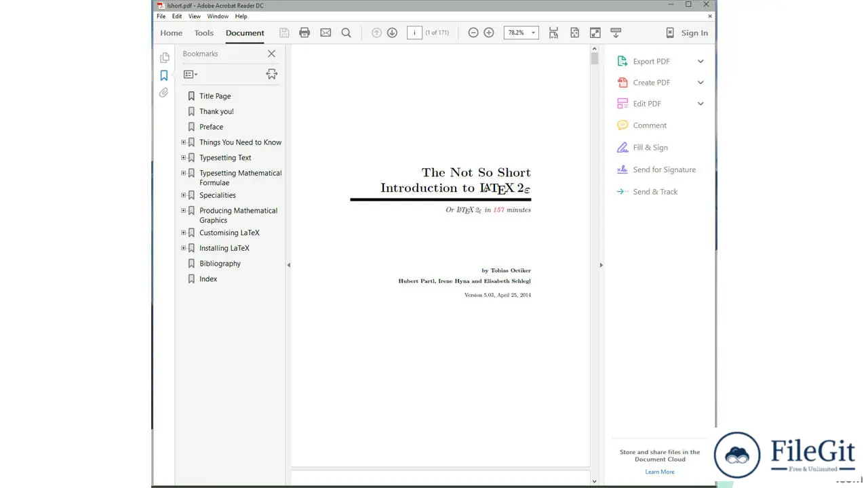Collapse the right tools pane arrow
868x488 pixels.
(x=601, y=265)
